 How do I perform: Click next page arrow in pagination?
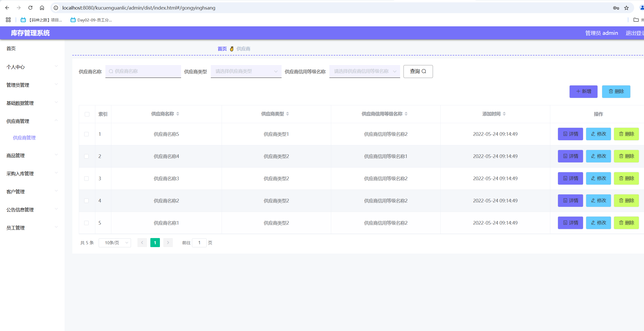[168, 243]
